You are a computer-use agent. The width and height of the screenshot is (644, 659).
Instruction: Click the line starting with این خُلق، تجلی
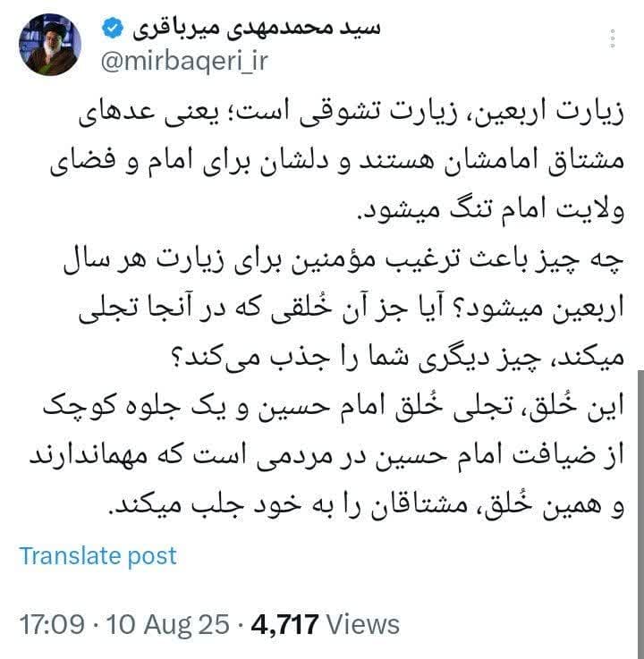[x=334, y=408]
